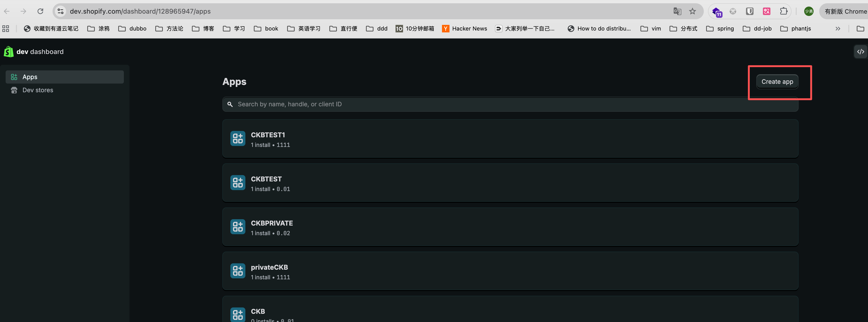Viewport: 868px width, 322px height.
Task: Open the Chrome extensions puzzle icon
Action: [783, 11]
